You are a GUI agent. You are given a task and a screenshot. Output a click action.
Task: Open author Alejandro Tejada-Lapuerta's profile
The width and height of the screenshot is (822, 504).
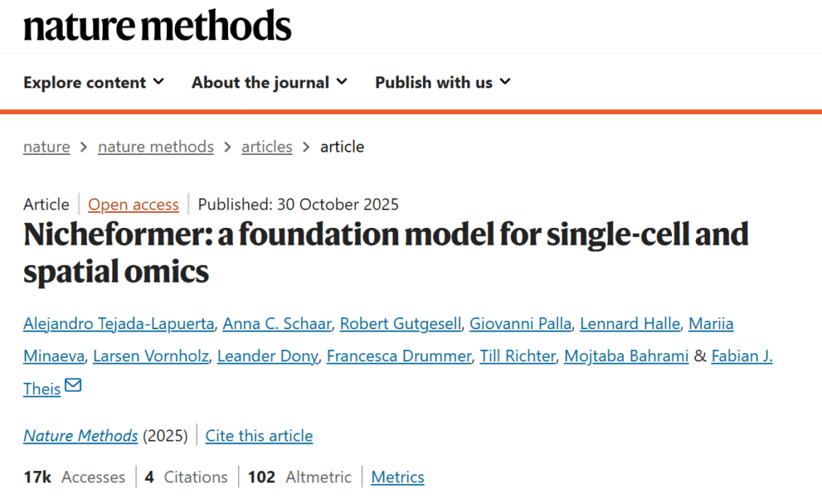click(x=118, y=323)
